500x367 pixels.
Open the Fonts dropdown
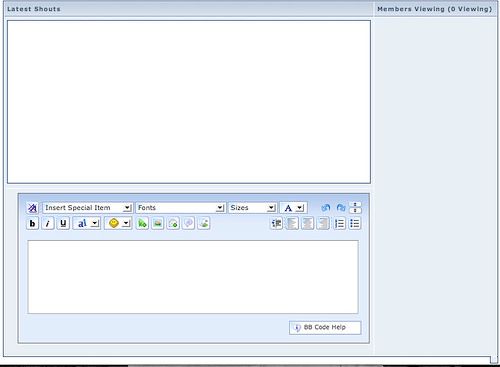181,208
